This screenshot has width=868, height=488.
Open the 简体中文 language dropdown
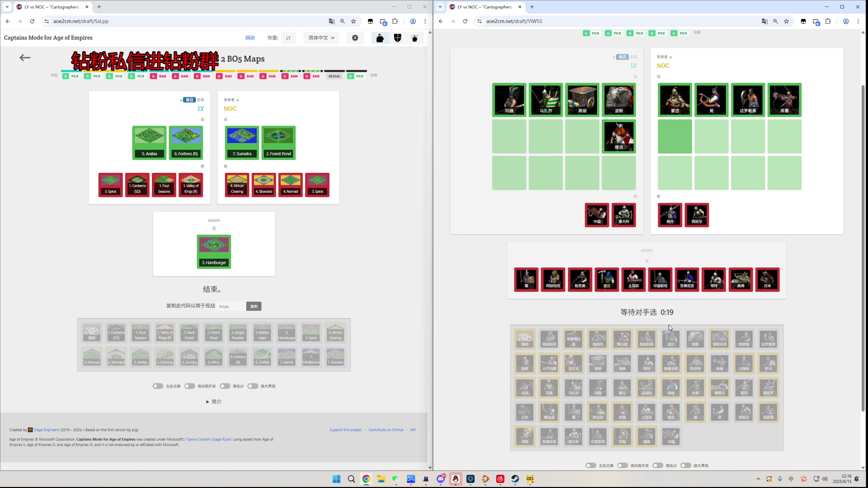click(321, 38)
